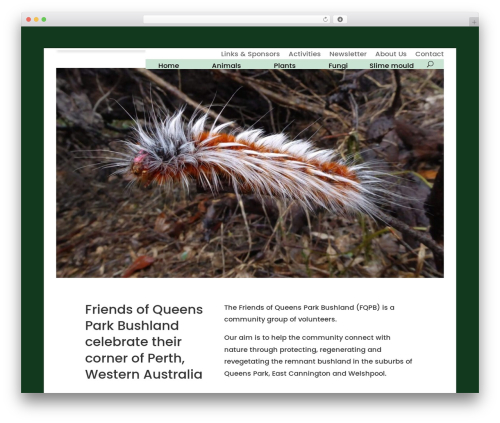The width and height of the screenshot is (500, 423).
Task: Click the browser reload icon
Action: 325,19
